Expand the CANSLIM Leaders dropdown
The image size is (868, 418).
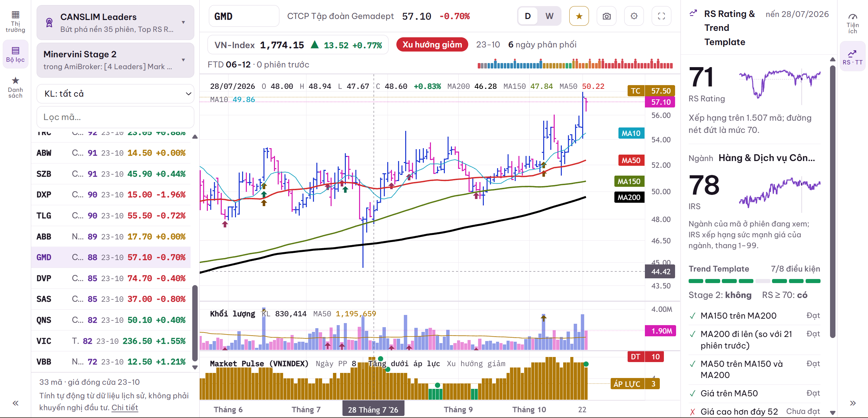coord(115,22)
